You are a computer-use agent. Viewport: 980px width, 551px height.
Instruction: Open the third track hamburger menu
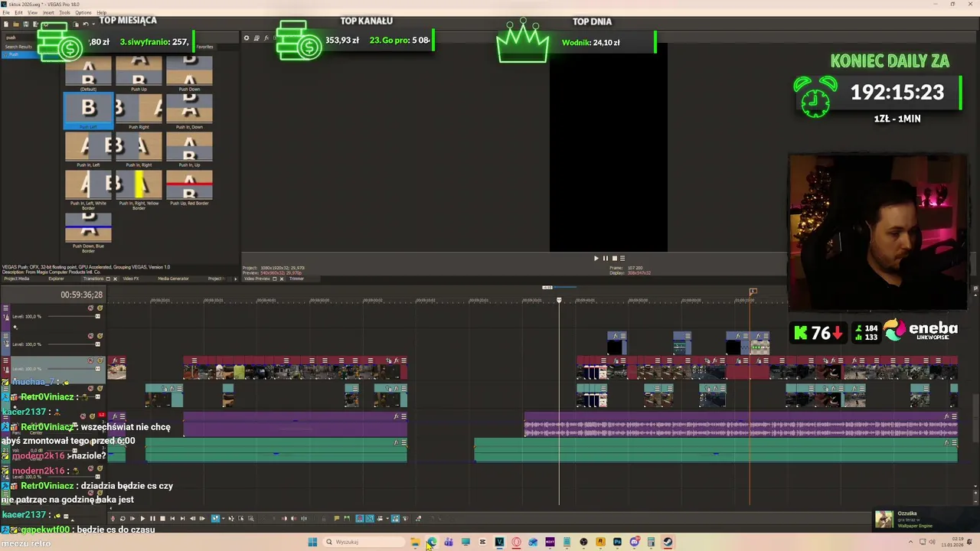(x=6, y=360)
